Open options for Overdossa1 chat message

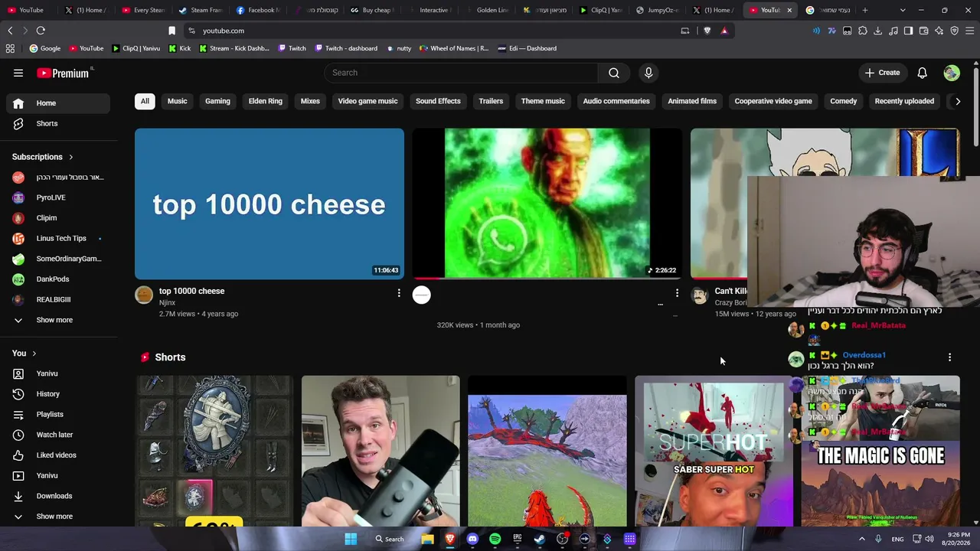click(x=949, y=357)
